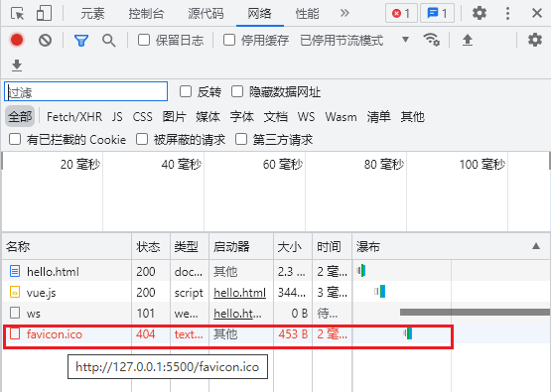The height and width of the screenshot is (392, 551).
Task: Switch to the 源代码 tab
Action: coord(206,13)
